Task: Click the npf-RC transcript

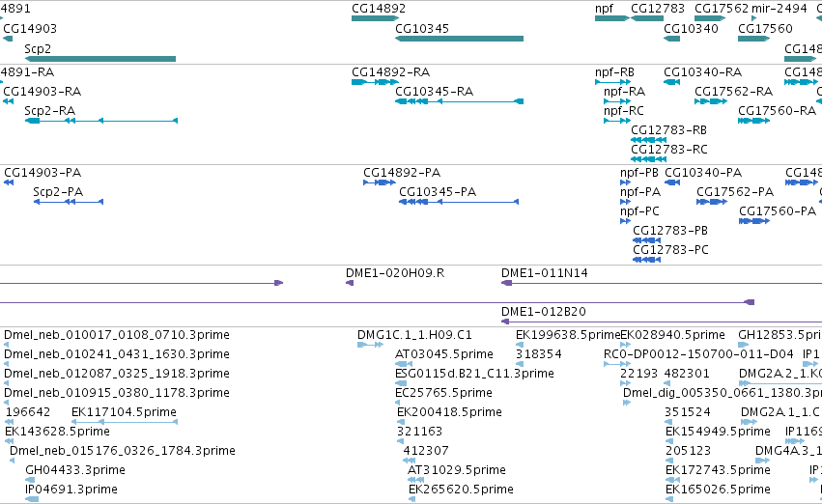Action: [617, 121]
